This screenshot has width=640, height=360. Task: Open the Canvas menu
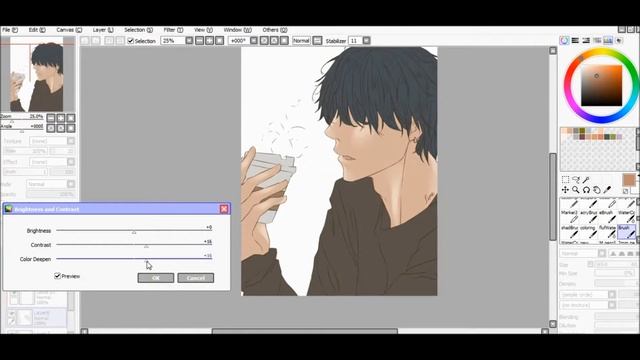tap(69, 30)
